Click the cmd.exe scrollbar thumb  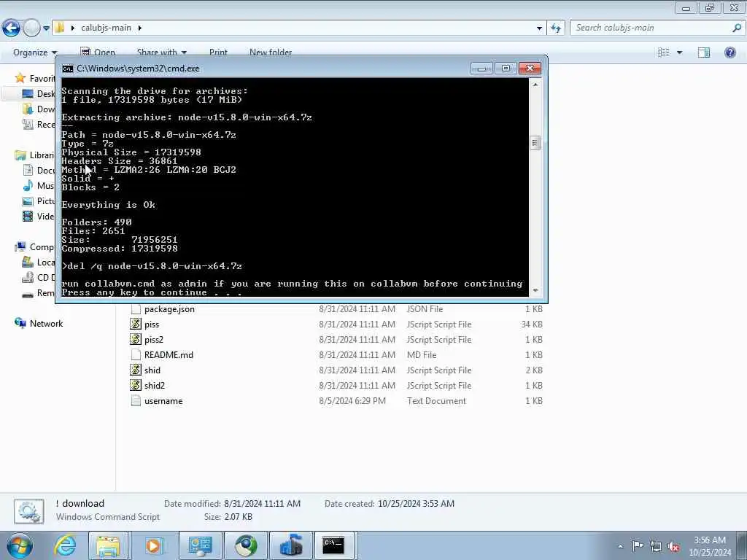(535, 142)
